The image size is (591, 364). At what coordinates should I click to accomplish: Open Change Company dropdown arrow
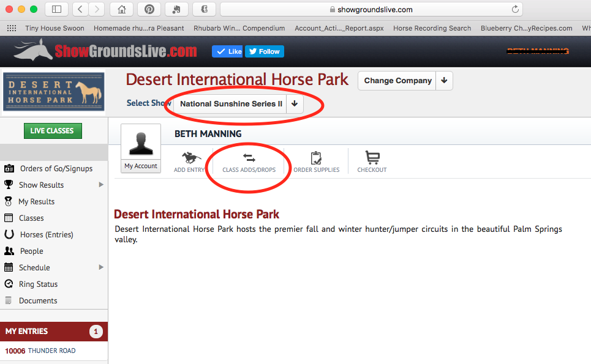point(444,81)
